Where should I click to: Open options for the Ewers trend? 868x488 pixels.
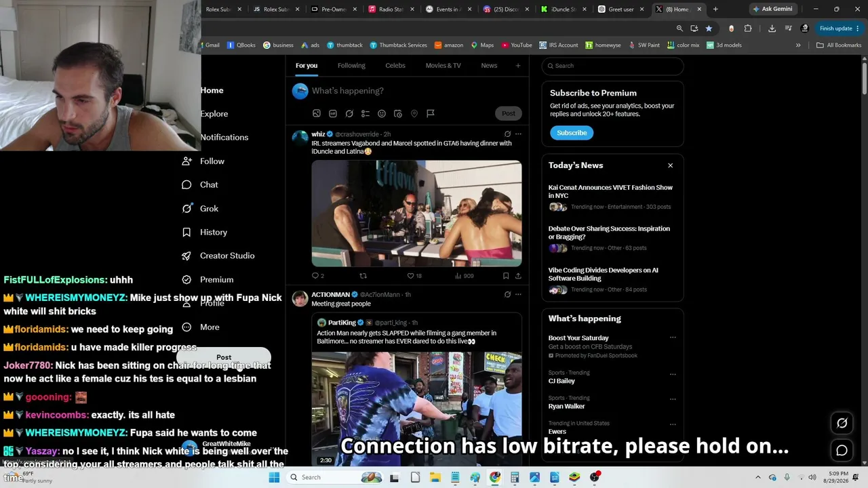(x=673, y=425)
